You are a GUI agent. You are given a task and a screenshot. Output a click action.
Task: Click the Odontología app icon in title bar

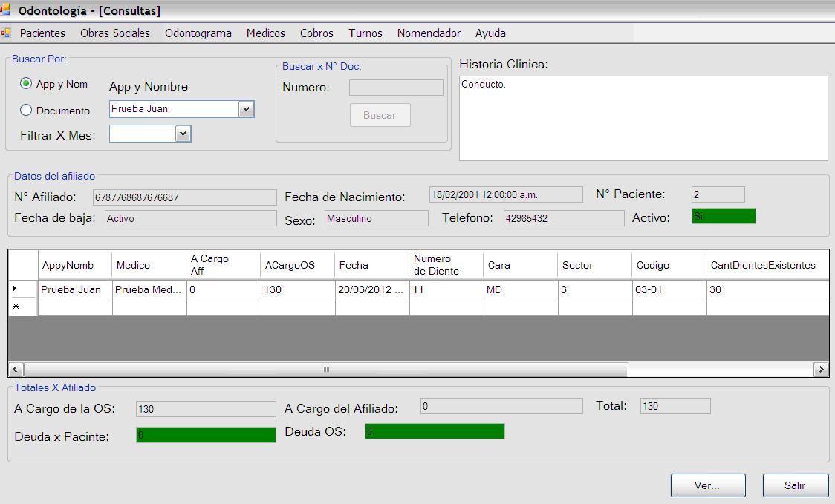(x=5, y=10)
